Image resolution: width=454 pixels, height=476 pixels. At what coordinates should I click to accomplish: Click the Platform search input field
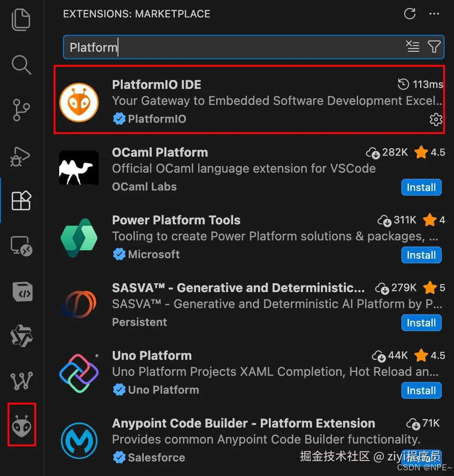click(234, 47)
